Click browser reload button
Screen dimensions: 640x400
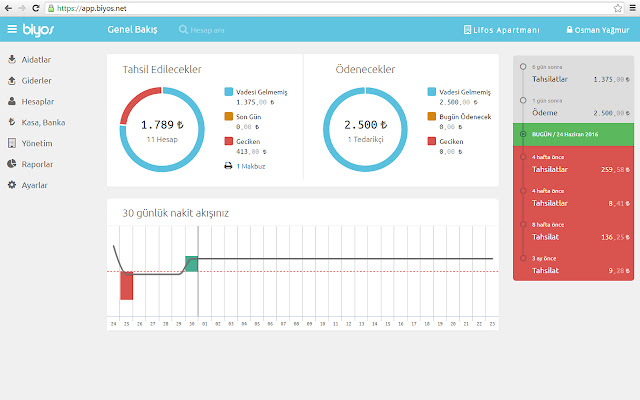pyautogui.click(x=36, y=8)
